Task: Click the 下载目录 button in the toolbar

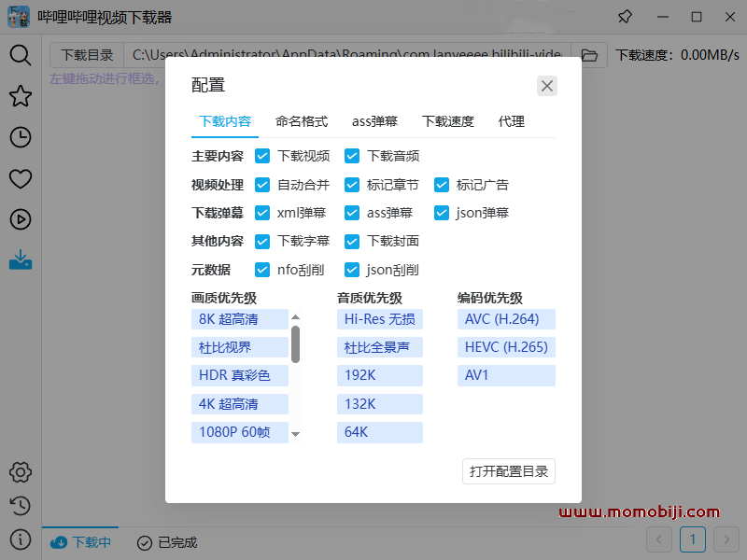Action: (86, 55)
